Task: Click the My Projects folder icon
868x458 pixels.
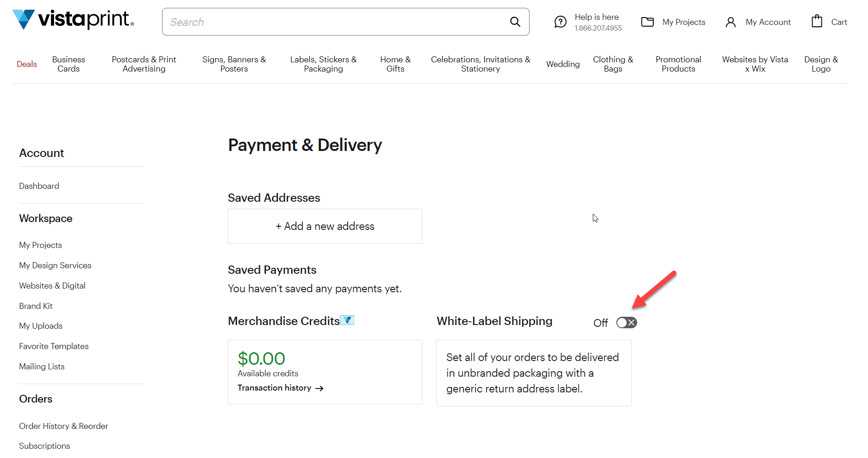Action: pos(647,22)
